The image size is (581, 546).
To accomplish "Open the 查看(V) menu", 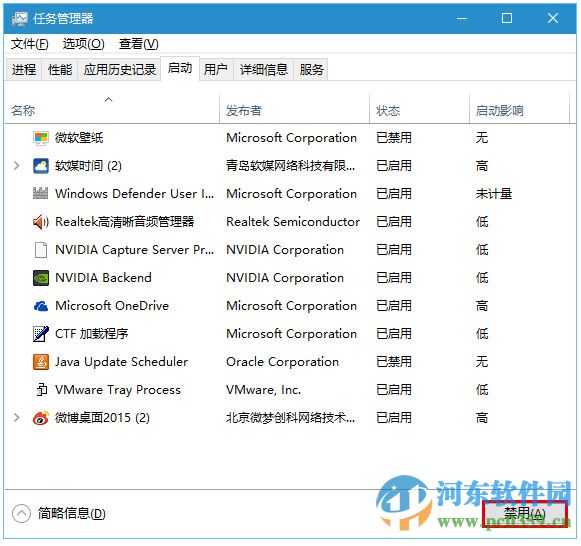I will [x=139, y=44].
